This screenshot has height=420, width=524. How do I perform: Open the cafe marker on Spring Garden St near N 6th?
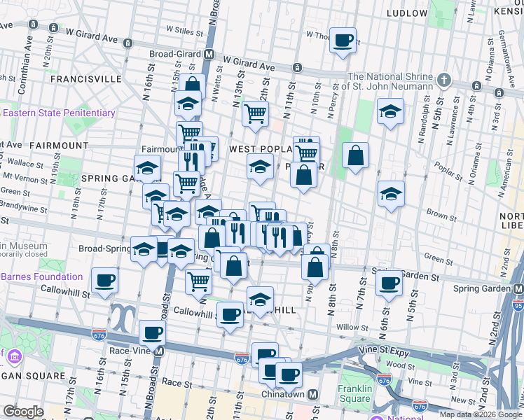(389, 286)
